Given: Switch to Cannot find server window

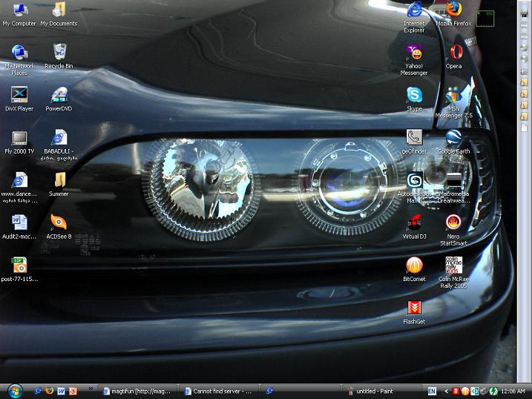Looking at the screenshot, I should (x=219, y=391).
